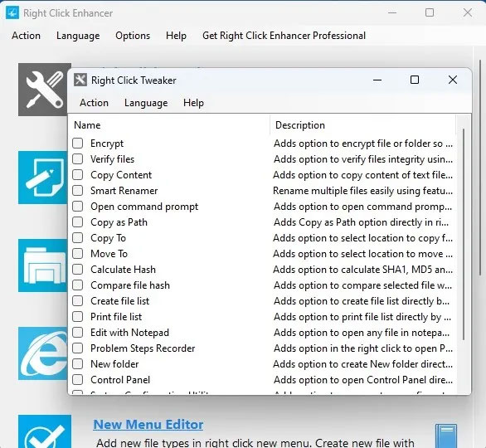Image resolution: width=486 pixels, height=448 pixels.
Task: Check the Copy as Path checkbox
Action: 77,222
